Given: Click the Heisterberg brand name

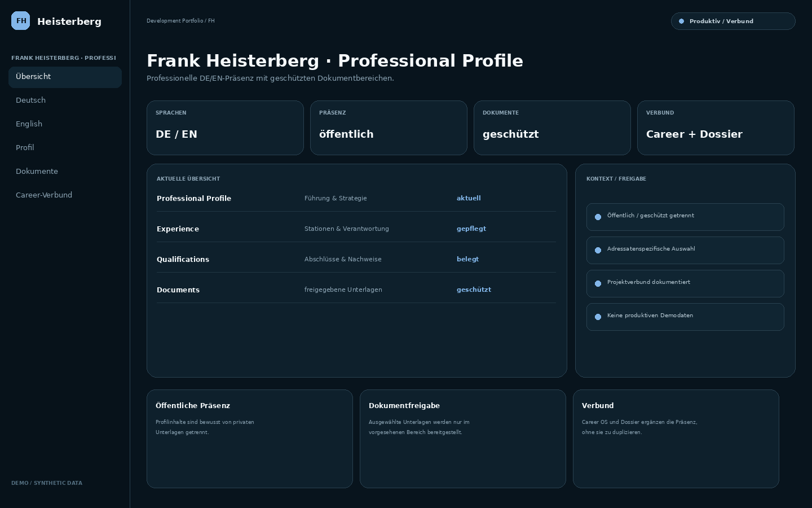Looking at the screenshot, I should [x=69, y=21].
